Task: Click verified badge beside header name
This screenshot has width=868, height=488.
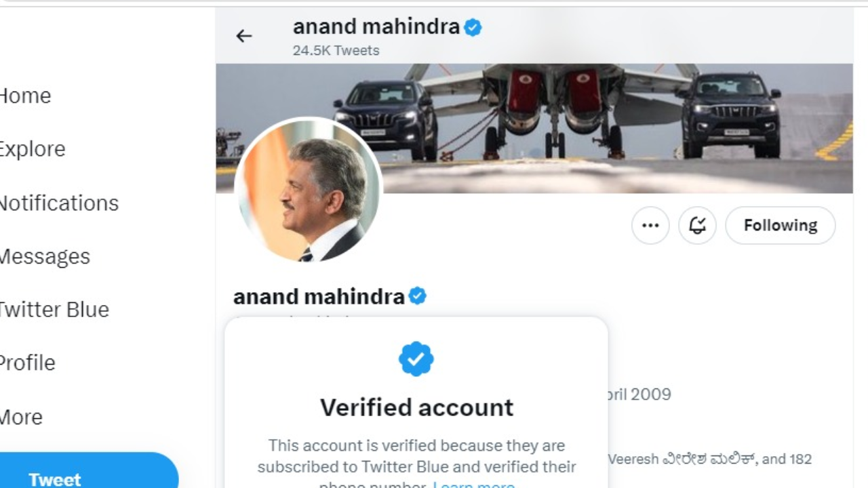Action: pyautogui.click(x=473, y=28)
